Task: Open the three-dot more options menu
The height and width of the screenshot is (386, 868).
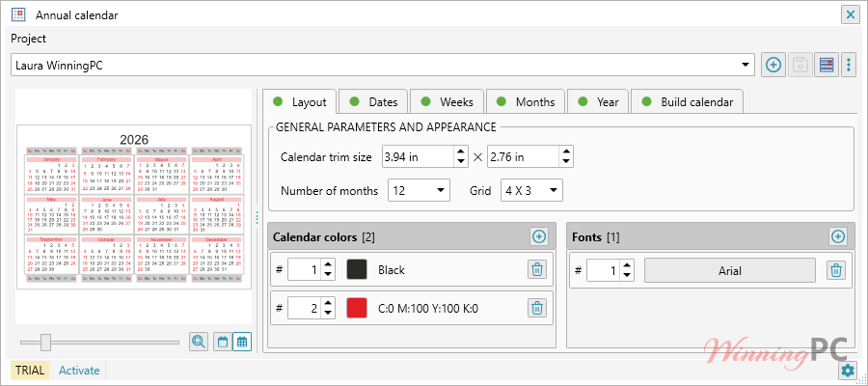Action: 849,65
